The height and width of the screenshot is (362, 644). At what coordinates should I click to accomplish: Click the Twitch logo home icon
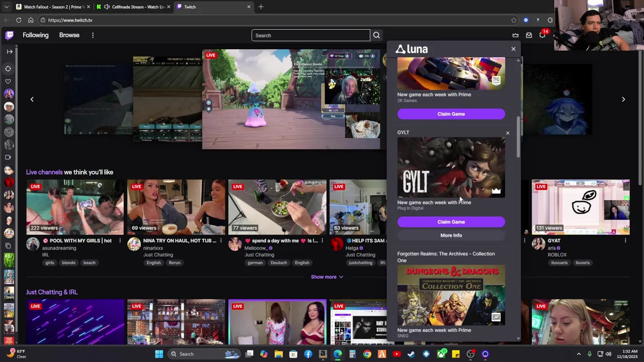click(x=10, y=35)
